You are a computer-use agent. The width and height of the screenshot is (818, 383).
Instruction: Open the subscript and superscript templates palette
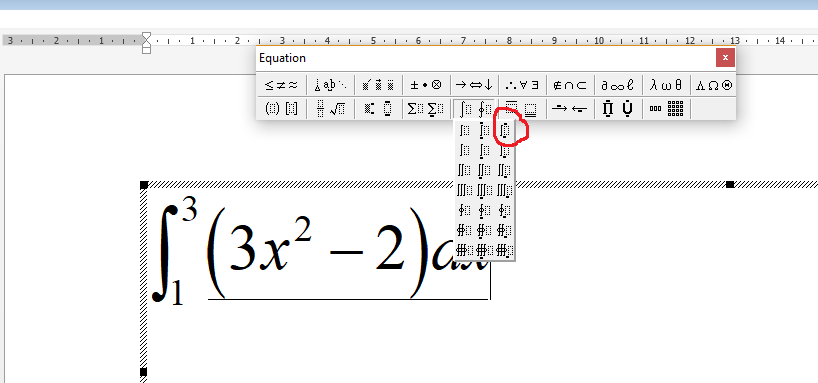[378, 109]
